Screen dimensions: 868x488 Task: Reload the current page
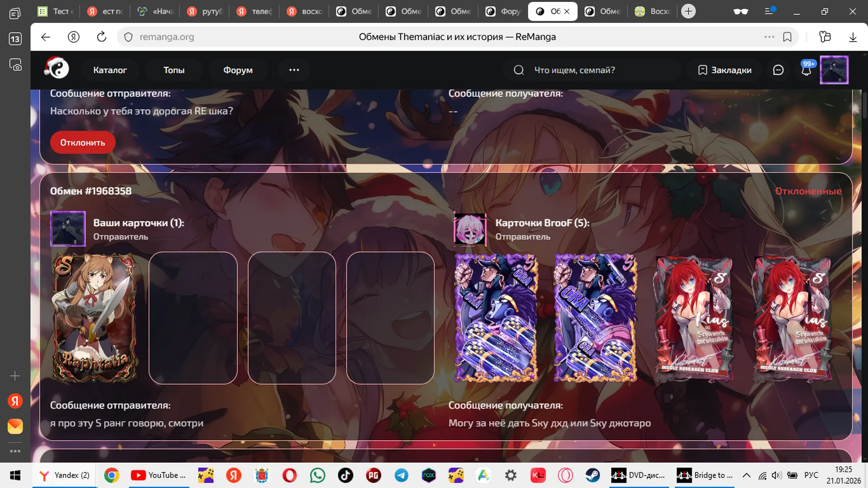pos(102,37)
